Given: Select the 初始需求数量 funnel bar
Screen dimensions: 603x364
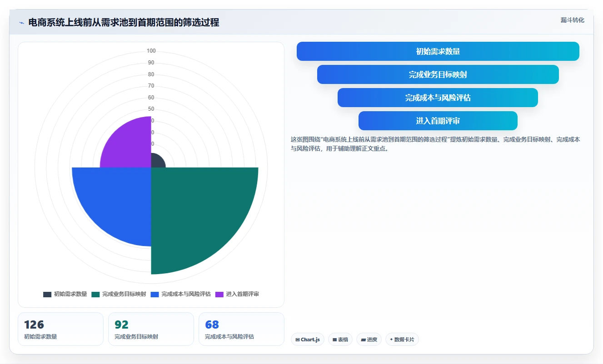Looking at the screenshot, I should coord(438,51).
